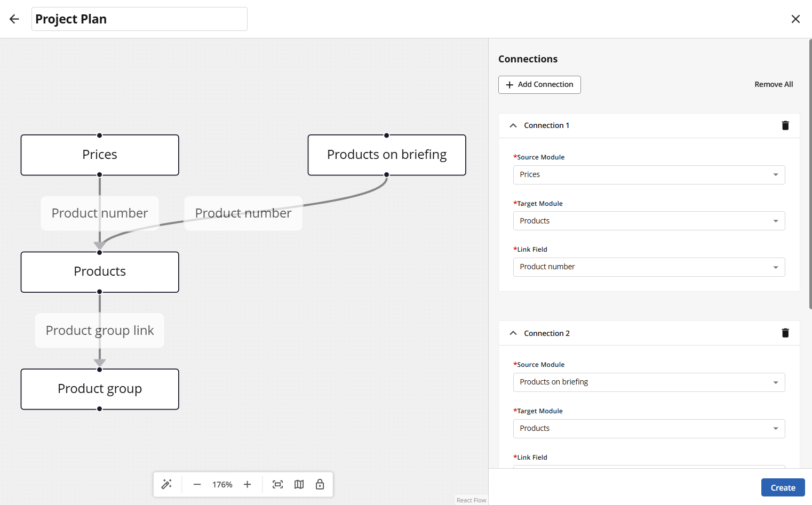Click the React Flow attribution link

tap(471, 500)
